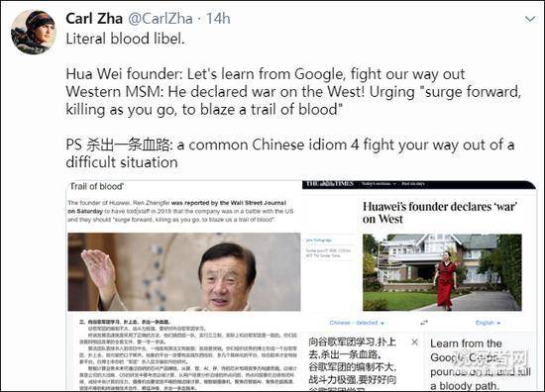The width and height of the screenshot is (545, 392).
Task: Open the Ren Zhengfei photo
Action: coord(184,272)
